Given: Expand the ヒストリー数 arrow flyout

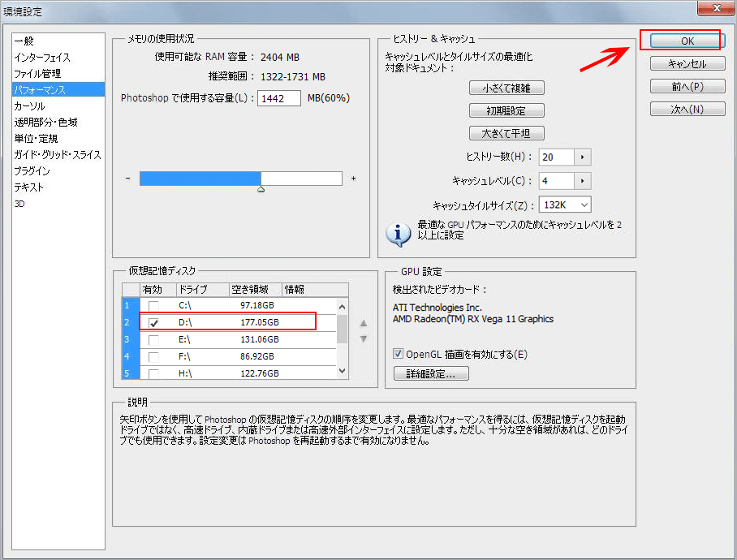Looking at the screenshot, I should point(583,157).
